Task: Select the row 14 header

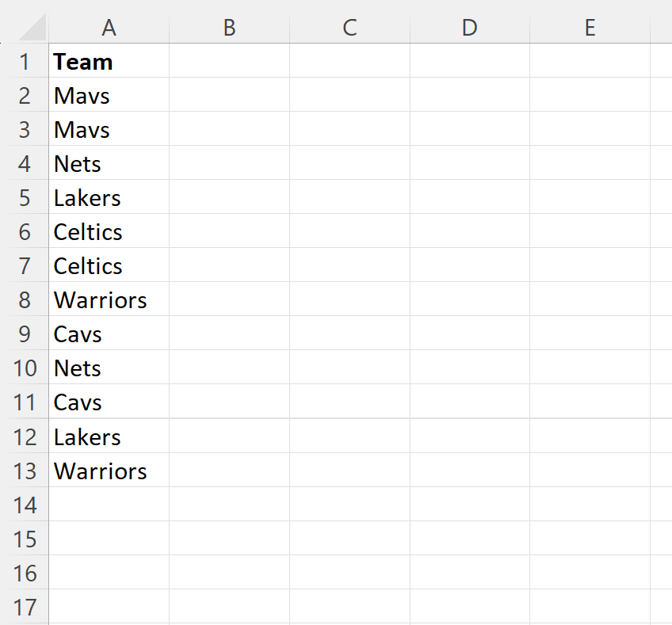Action: point(25,504)
